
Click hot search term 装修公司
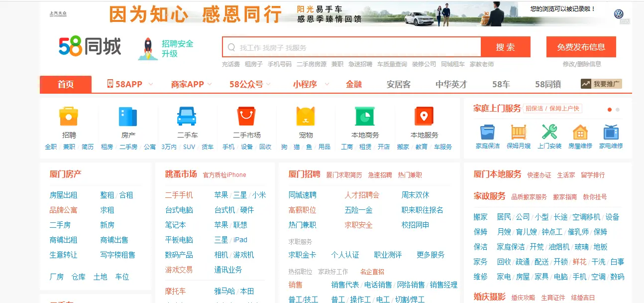[x=424, y=64]
